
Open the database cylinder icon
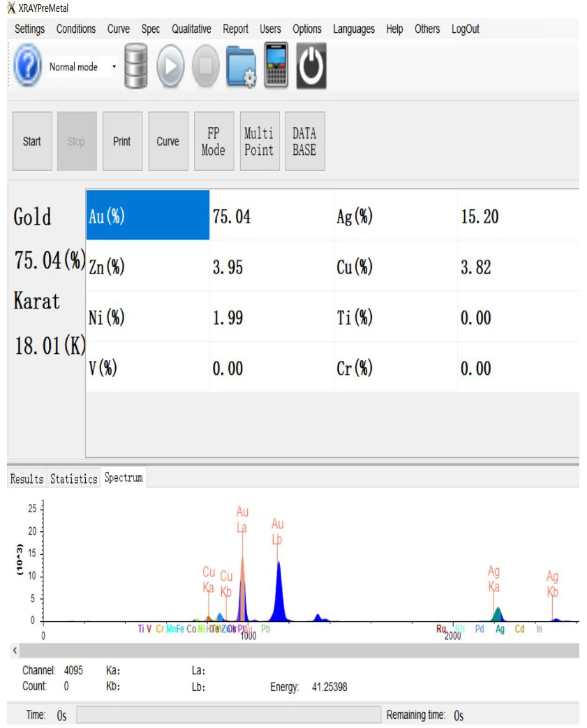(x=135, y=66)
